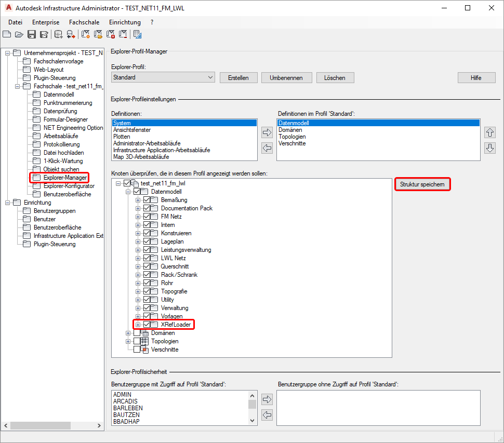Expand the Rack/Schrank node
Viewport: 504px width, 443px height.
(x=138, y=275)
